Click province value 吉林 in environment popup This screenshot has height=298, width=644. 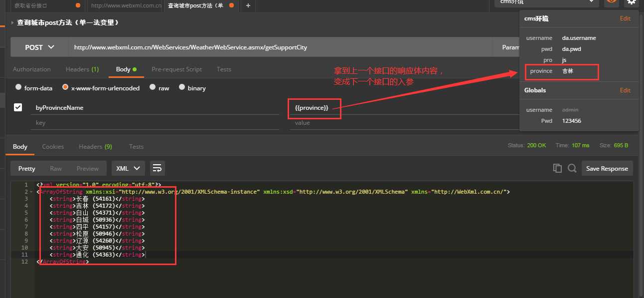pos(568,71)
